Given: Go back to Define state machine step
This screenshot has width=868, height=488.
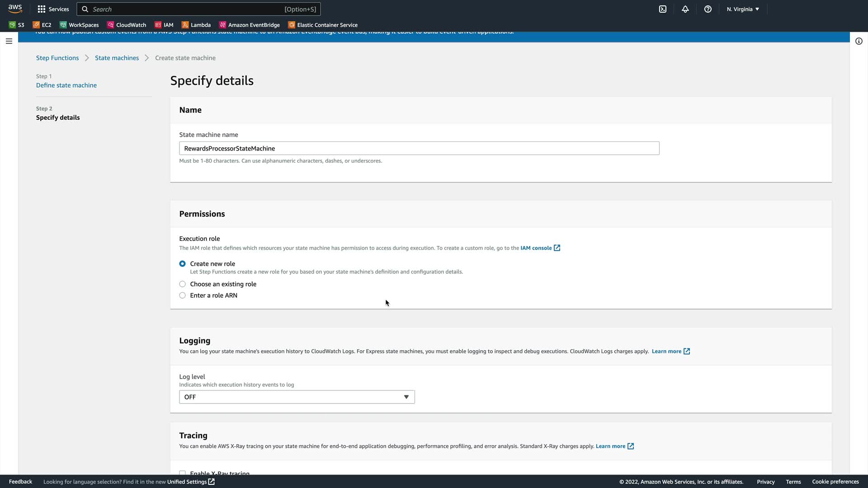Looking at the screenshot, I should (66, 85).
